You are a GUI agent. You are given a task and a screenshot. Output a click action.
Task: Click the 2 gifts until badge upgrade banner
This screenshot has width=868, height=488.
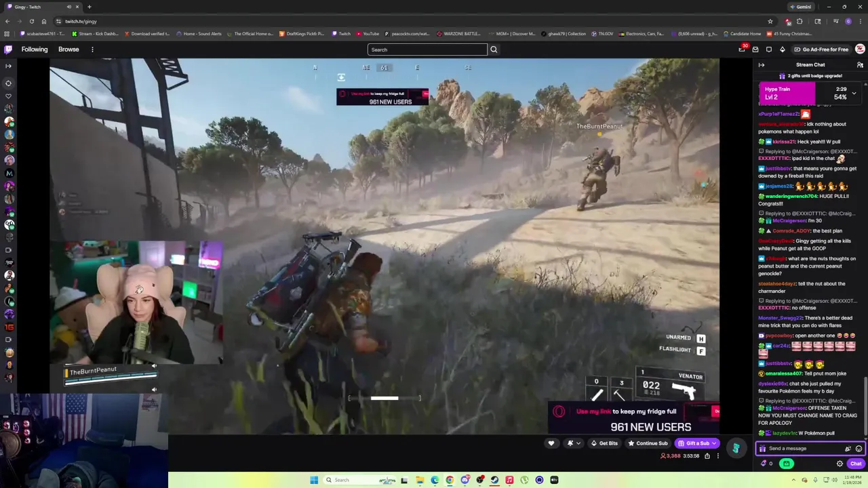coord(810,76)
